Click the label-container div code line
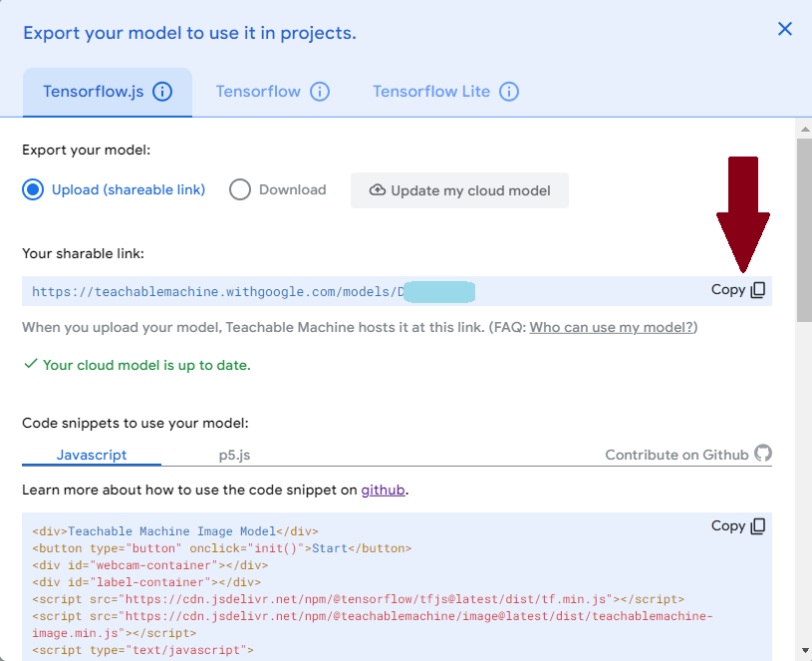 click(x=146, y=582)
